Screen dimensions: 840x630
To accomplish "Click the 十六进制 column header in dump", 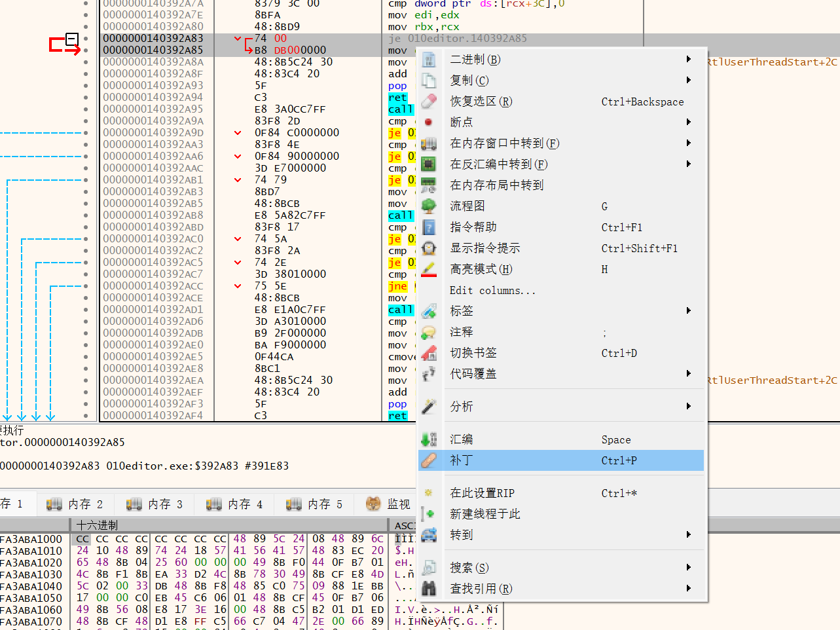I will click(98, 525).
